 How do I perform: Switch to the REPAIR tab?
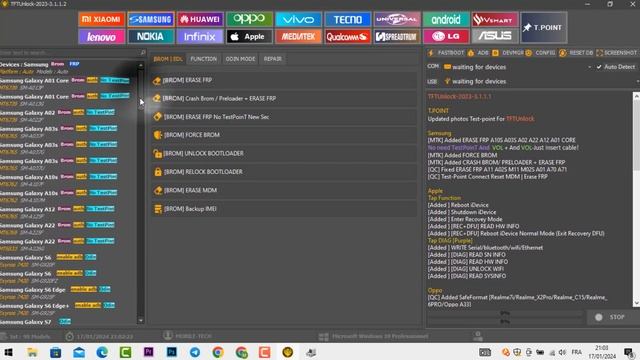(x=273, y=59)
